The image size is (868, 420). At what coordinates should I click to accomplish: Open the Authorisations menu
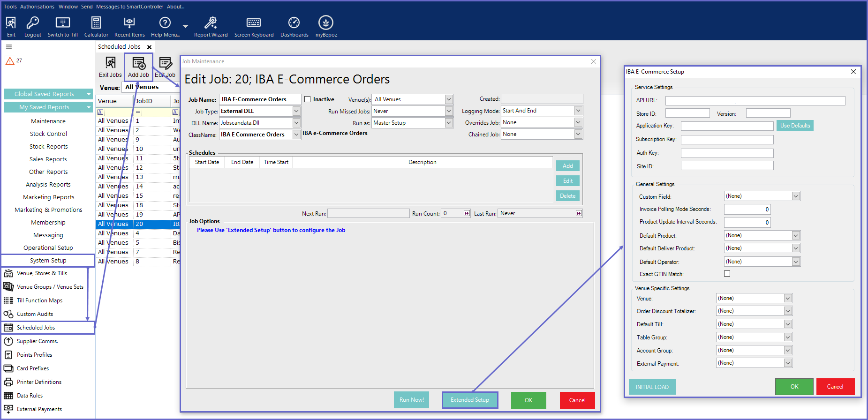tap(37, 7)
